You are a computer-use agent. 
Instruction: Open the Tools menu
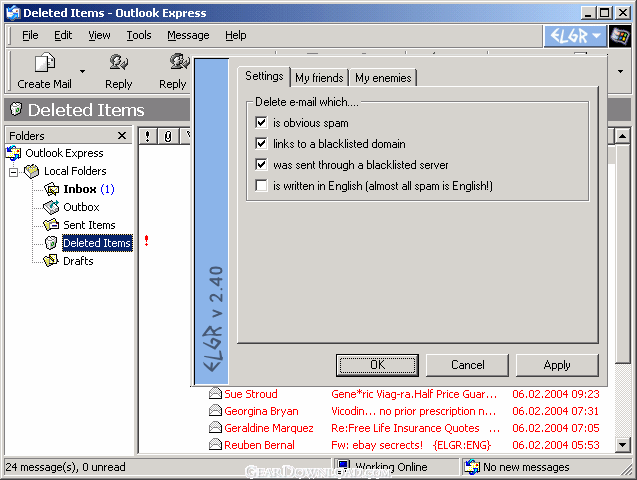(x=139, y=35)
